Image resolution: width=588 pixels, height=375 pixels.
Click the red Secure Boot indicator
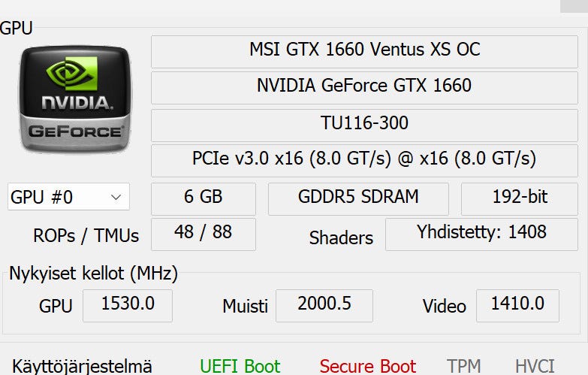(x=367, y=366)
